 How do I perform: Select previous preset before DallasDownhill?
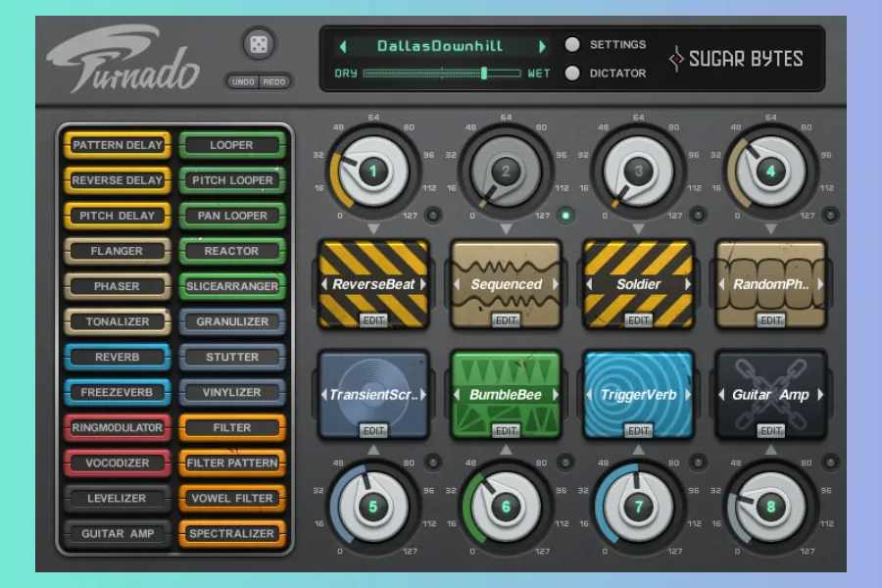click(342, 46)
